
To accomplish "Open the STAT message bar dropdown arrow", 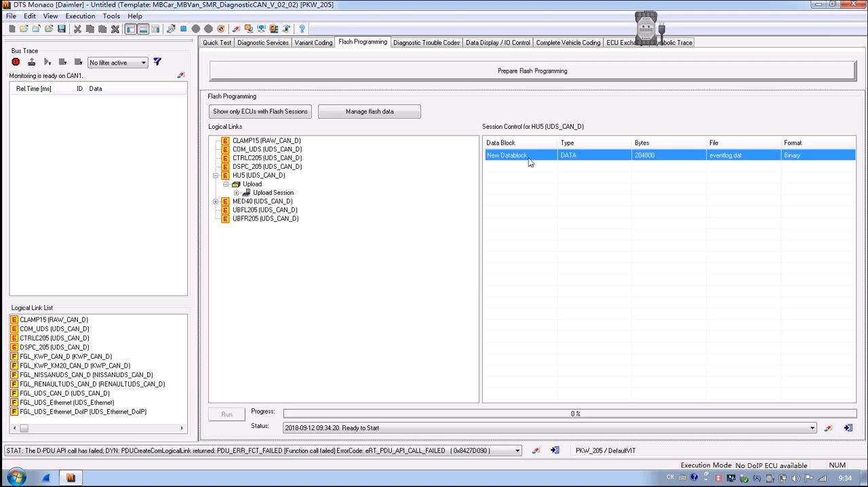I will [517, 450].
